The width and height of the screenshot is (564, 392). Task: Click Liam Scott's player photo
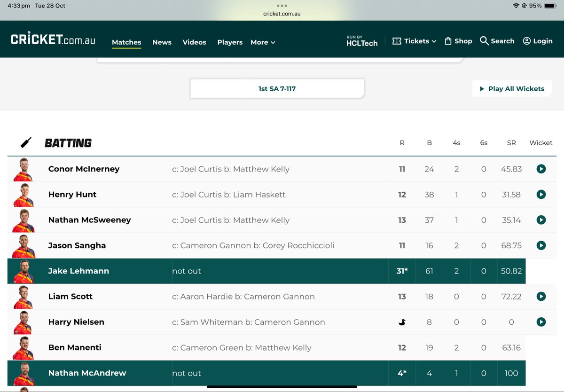[23, 297]
